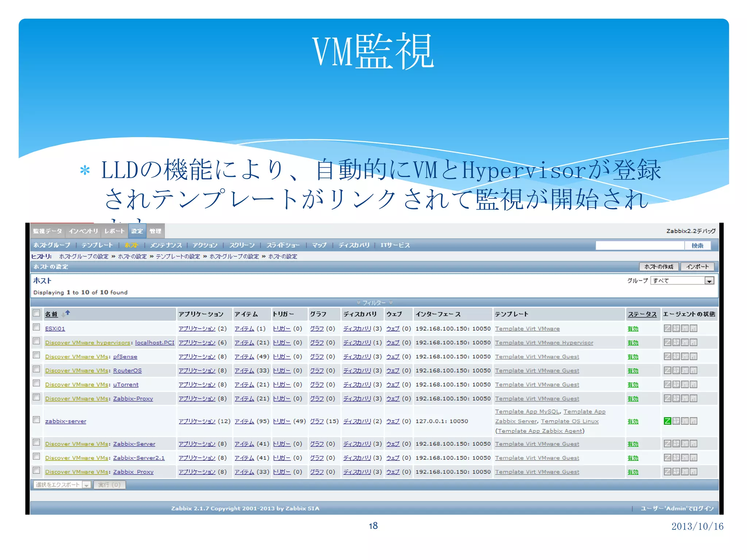Click JMX icon in Zabbix-Server2.1 row
Screen dimensions: 747x560
coord(685,458)
